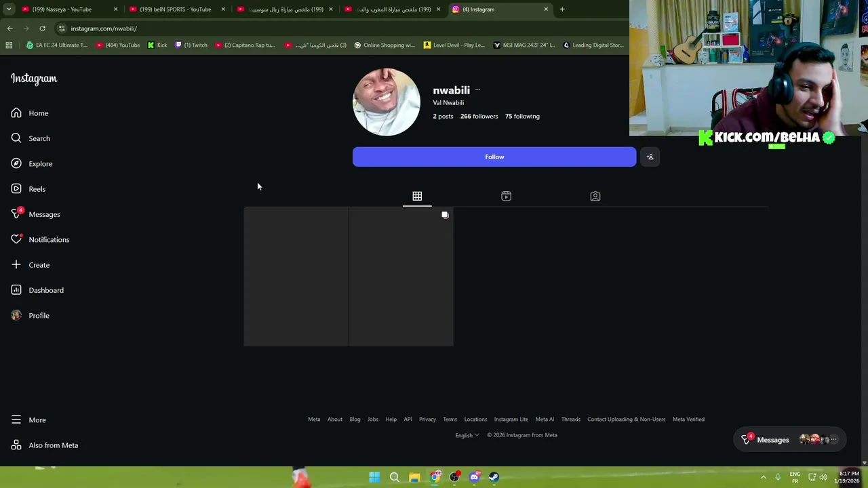Show hidden system tray icons
The image size is (868, 488).
(x=763, y=477)
